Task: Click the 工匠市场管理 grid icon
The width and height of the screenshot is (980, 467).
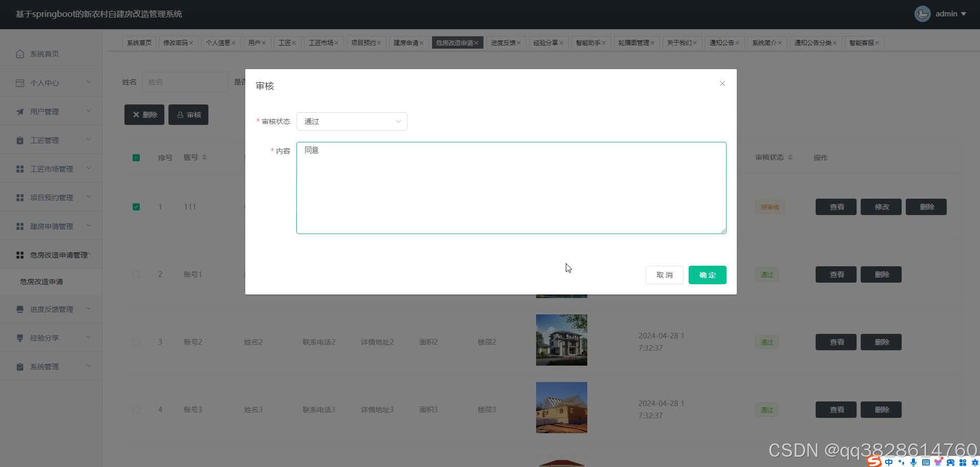Action: click(20, 169)
